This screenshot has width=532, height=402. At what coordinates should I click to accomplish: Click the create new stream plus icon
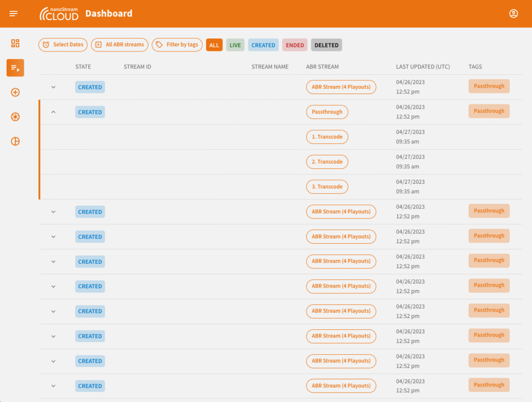(15, 92)
